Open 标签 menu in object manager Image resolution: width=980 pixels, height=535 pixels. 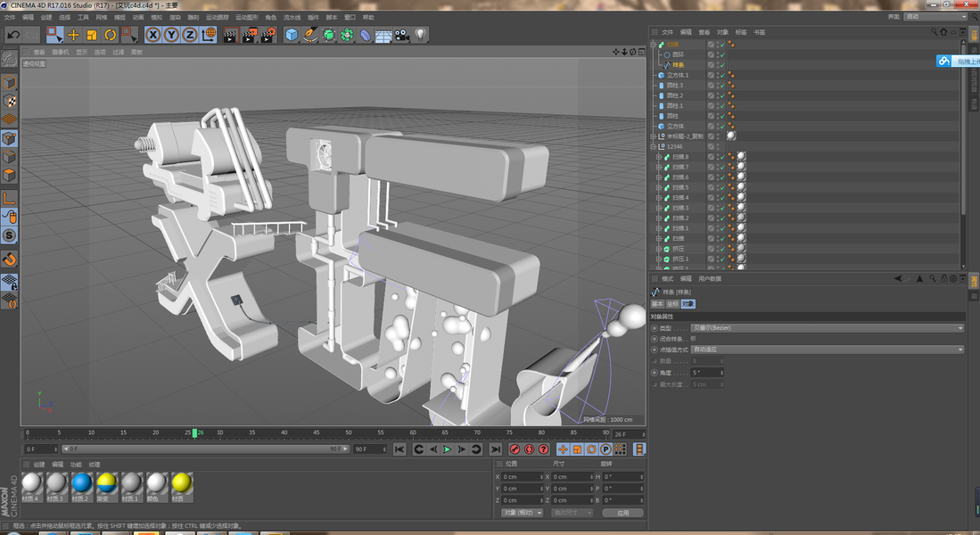(x=741, y=32)
